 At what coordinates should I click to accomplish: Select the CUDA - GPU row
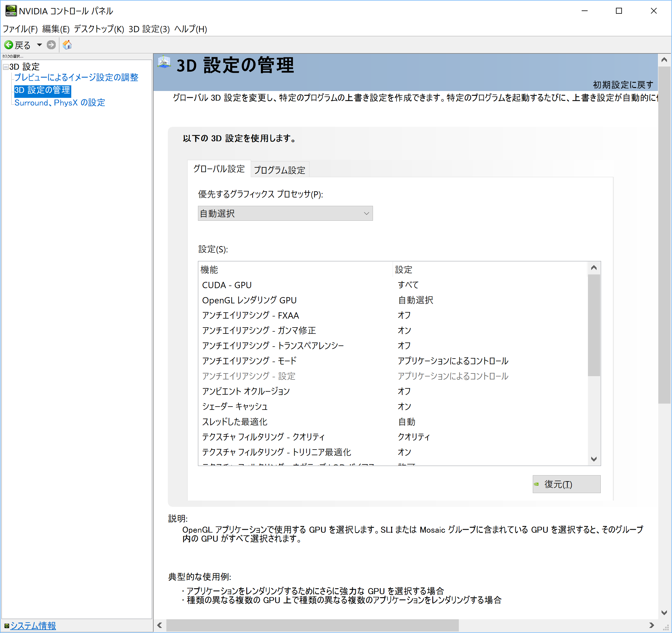coord(393,285)
